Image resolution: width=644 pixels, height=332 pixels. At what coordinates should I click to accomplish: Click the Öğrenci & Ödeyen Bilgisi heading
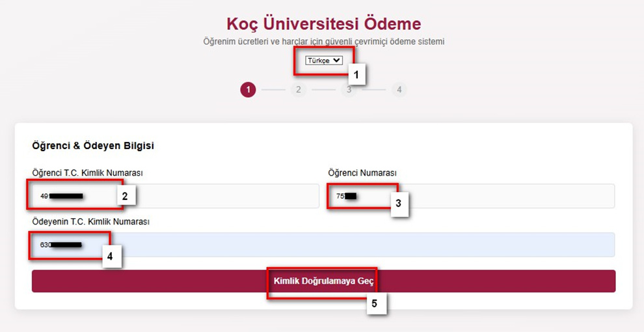pos(93,146)
